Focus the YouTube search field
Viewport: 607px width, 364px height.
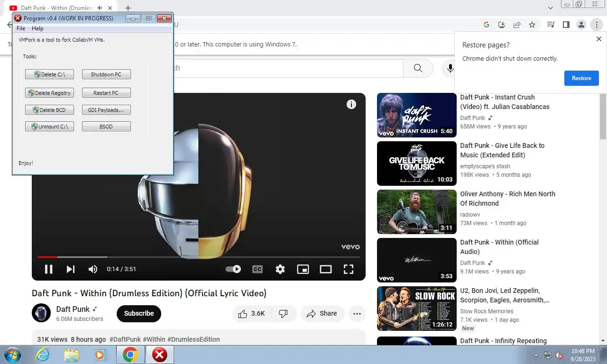click(x=288, y=68)
